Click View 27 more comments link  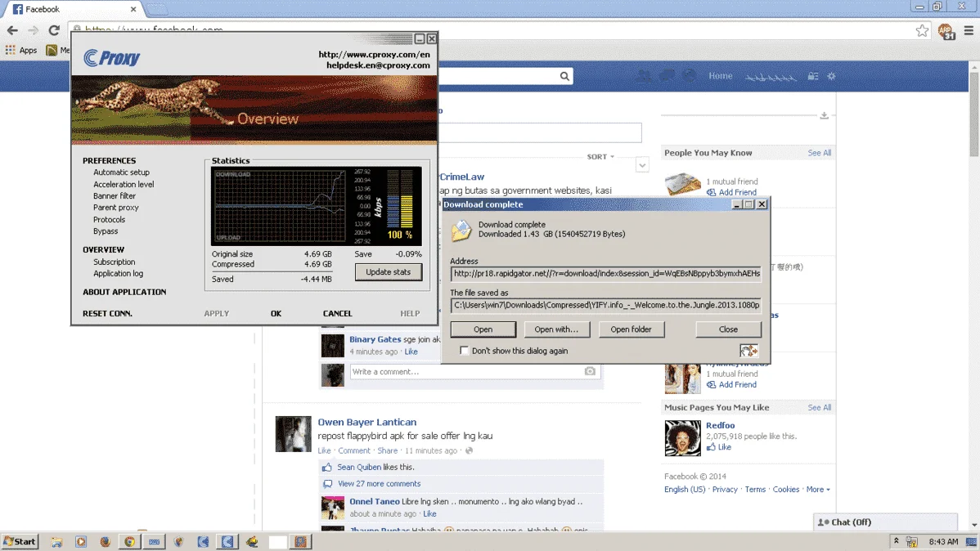click(x=380, y=483)
